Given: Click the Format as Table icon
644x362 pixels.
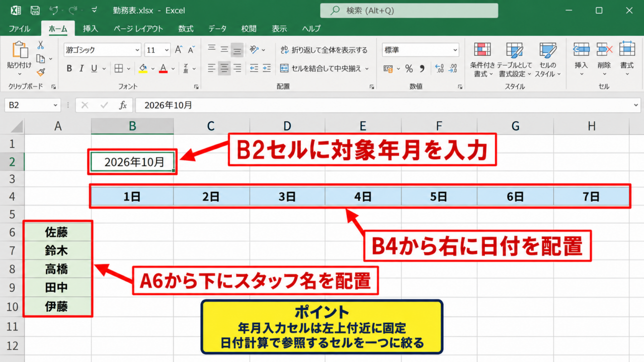Looking at the screenshot, I should [x=515, y=50].
